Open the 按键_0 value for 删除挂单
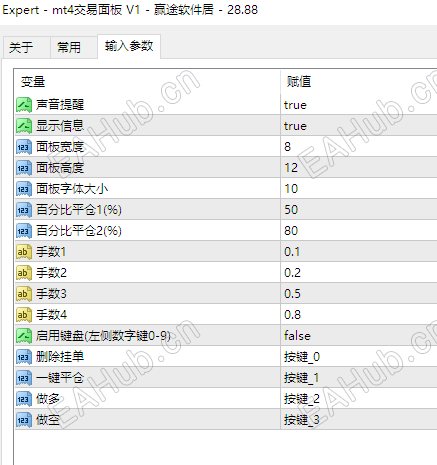Screen dimensions: 437x465 tap(302, 357)
